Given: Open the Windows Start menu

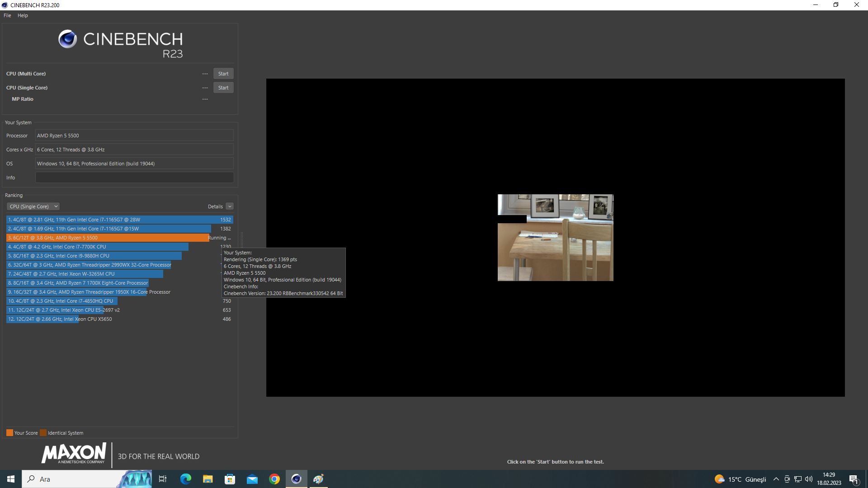Looking at the screenshot, I should coord(11,479).
